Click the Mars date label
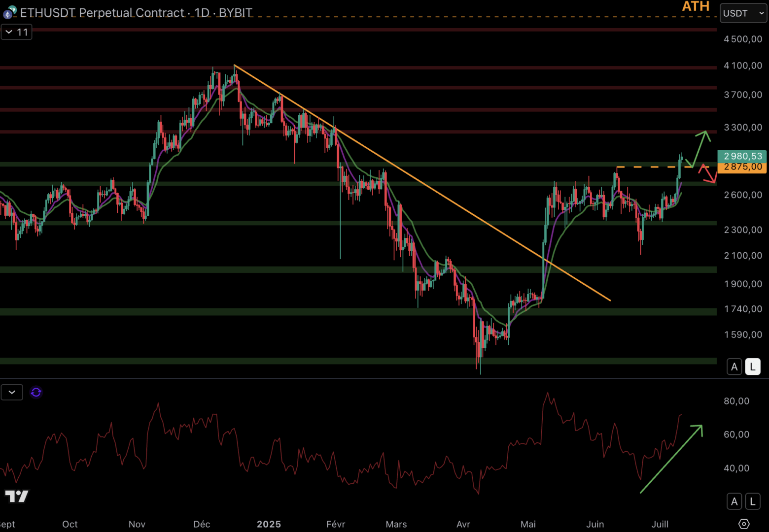 (x=396, y=524)
